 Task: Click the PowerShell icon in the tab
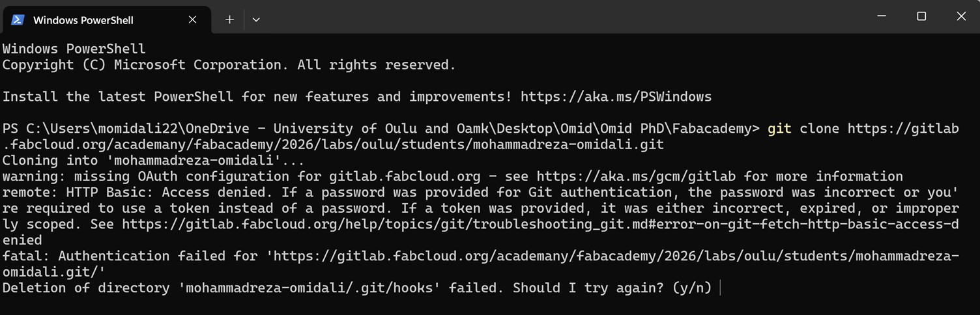click(x=18, y=20)
